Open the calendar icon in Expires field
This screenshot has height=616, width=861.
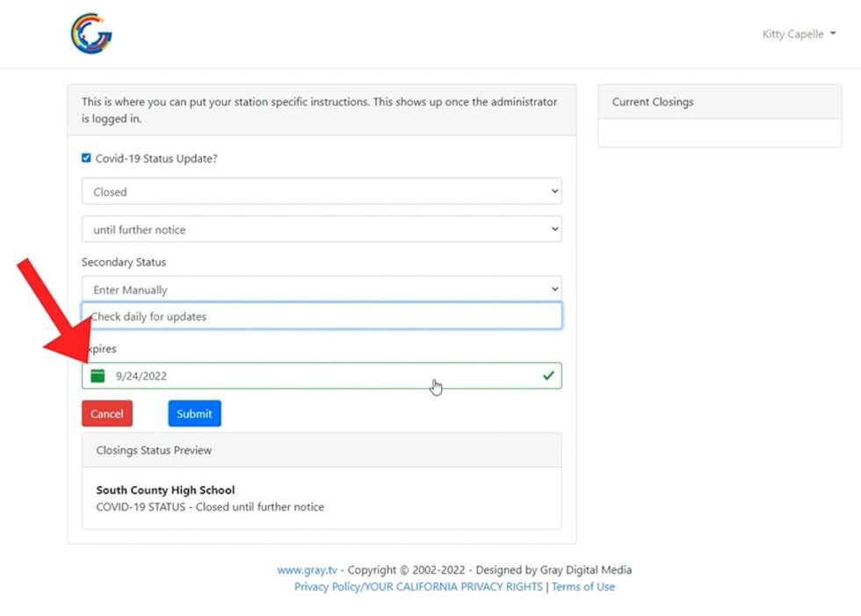98,376
